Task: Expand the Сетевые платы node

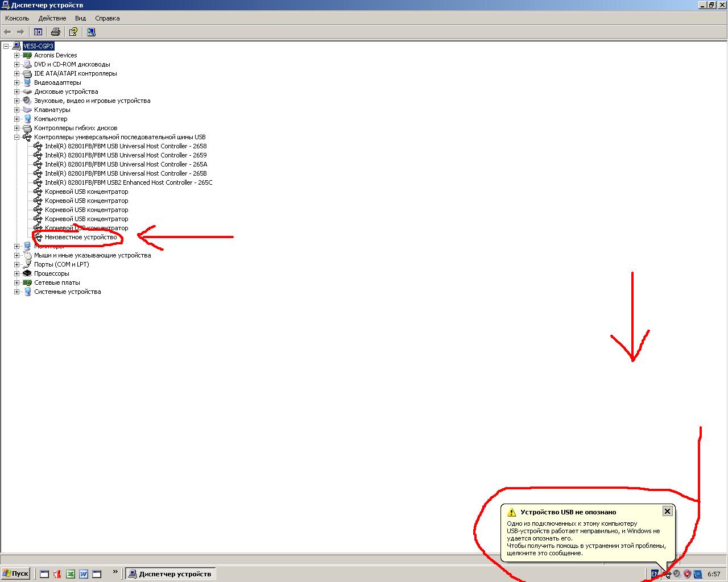Action: [x=17, y=282]
